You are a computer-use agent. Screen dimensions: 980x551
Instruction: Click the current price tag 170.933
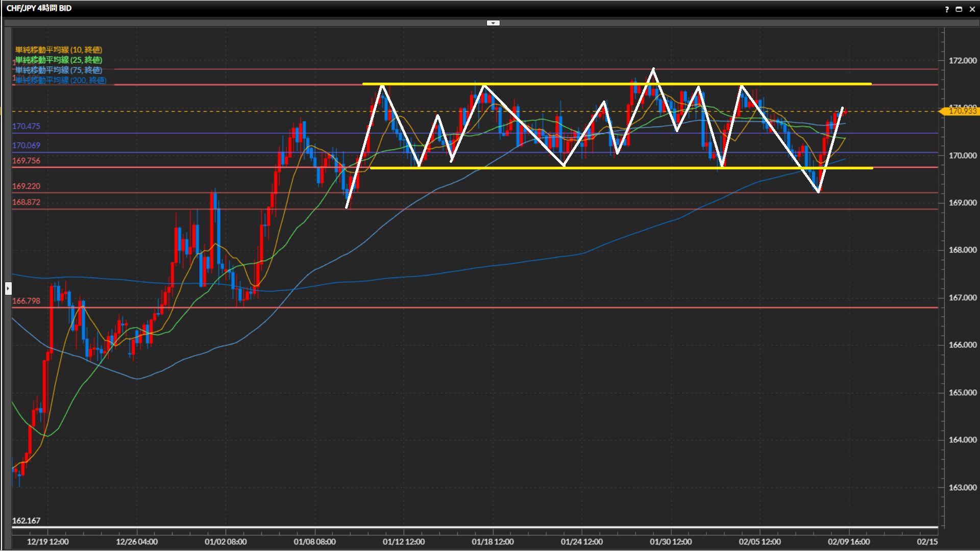pyautogui.click(x=962, y=111)
